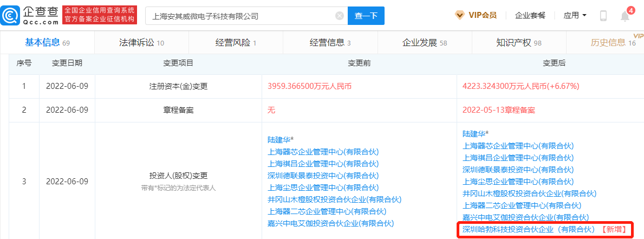Click the 2022-05-13章程备案 entry
This screenshot has width=644, height=239.
pyautogui.click(x=499, y=110)
